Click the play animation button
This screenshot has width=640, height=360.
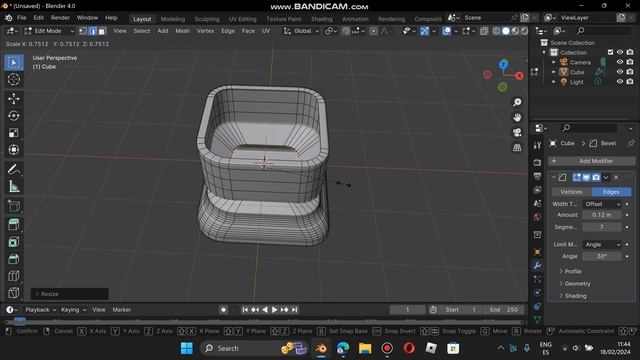click(275, 310)
